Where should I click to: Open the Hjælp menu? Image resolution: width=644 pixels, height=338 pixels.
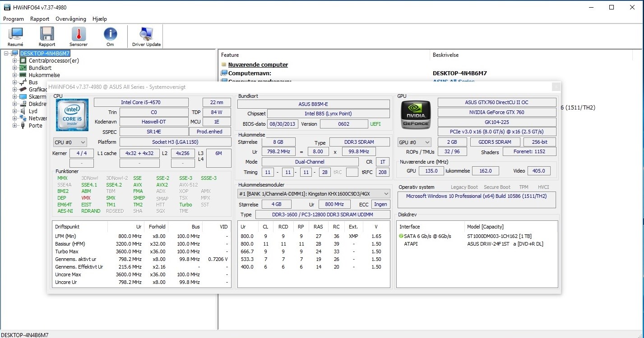[100, 19]
